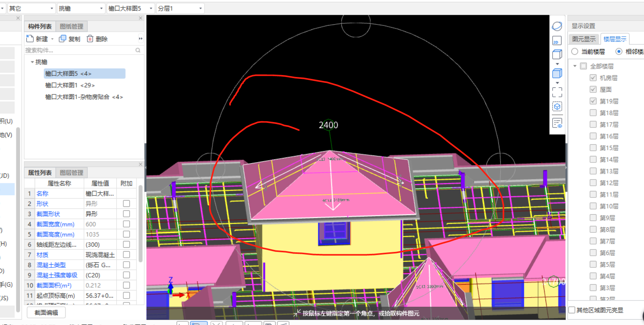Click the 起点顶标高 value cell
The image size is (644, 325).
(x=100, y=295)
